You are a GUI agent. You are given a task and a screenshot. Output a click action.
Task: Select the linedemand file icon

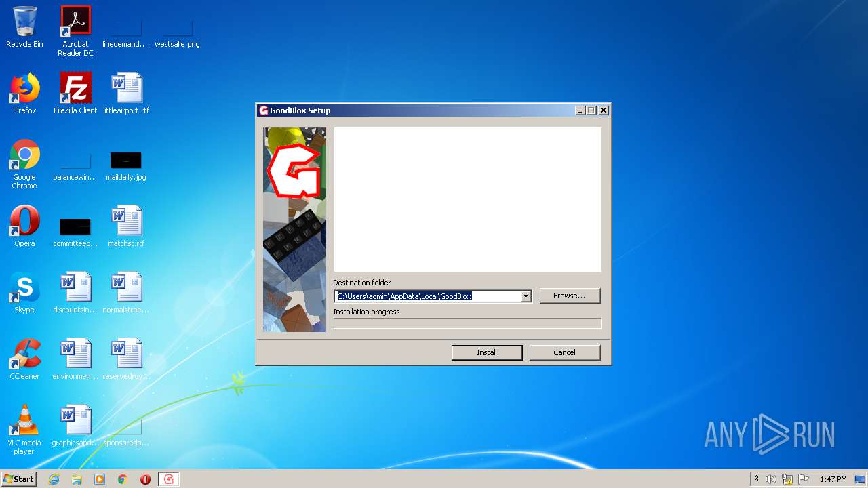tap(126, 31)
